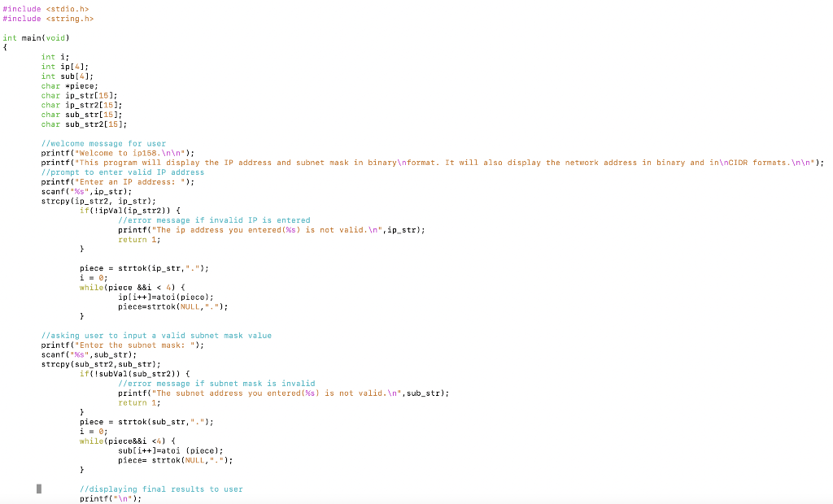
Task: Click the '//error message if subnet mask is invalid' comment
Action: click(216, 384)
